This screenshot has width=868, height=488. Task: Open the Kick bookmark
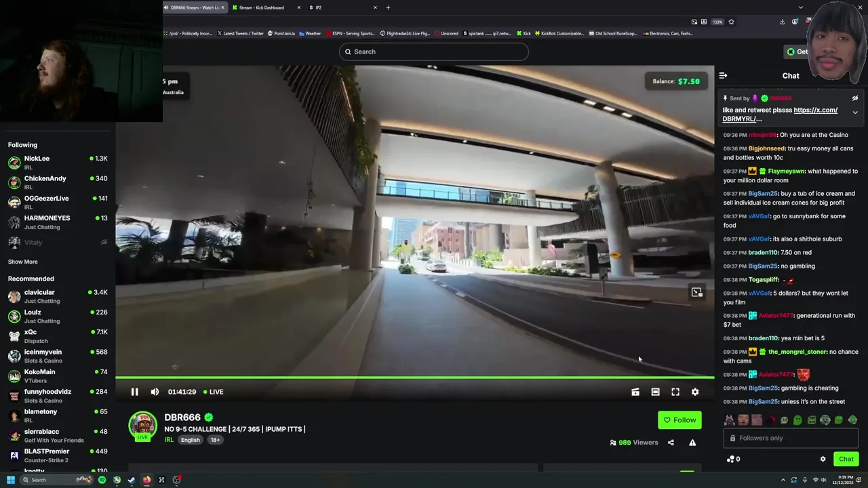click(x=524, y=33)
